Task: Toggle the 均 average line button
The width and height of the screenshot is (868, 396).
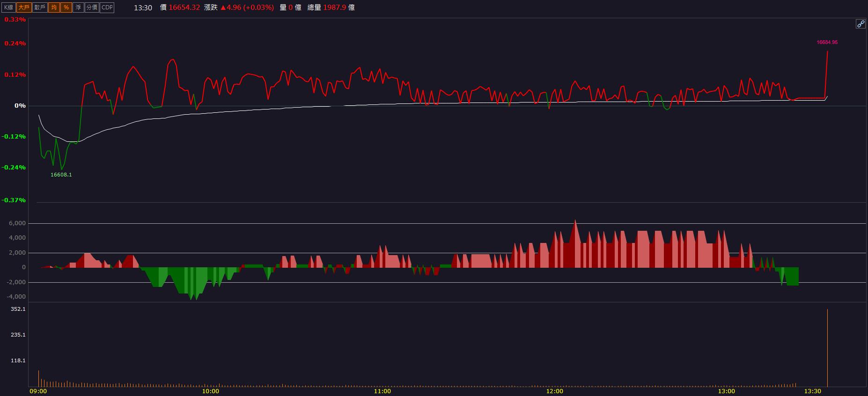Action: click(54, 7)
